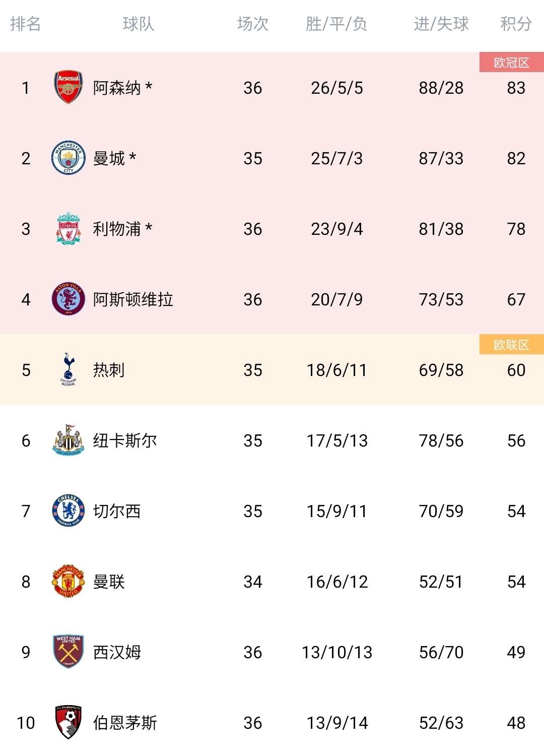The height and width of the screenshot is (756, 544).
Task: Tap the Manchester United crest
Action: (68, 582)
